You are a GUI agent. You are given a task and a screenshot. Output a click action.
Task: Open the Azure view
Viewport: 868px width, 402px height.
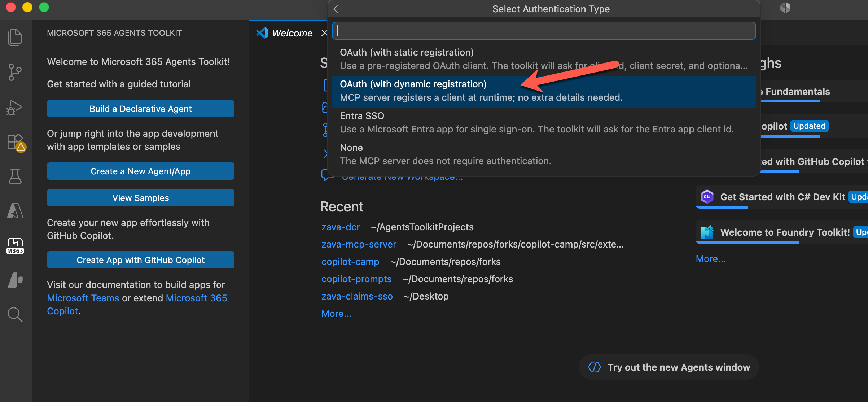15,211
